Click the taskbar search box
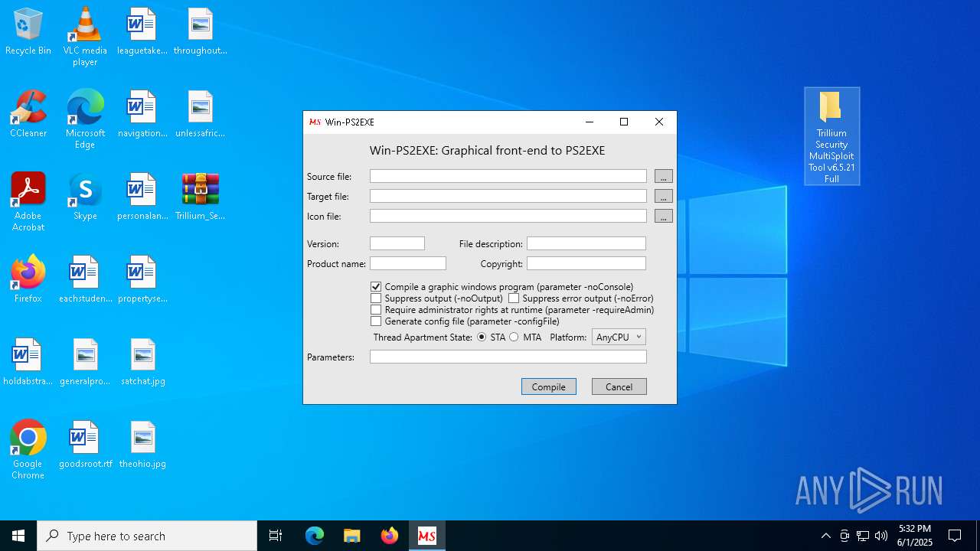This screenshot has width=980, height=551. (x=147, y=536)
